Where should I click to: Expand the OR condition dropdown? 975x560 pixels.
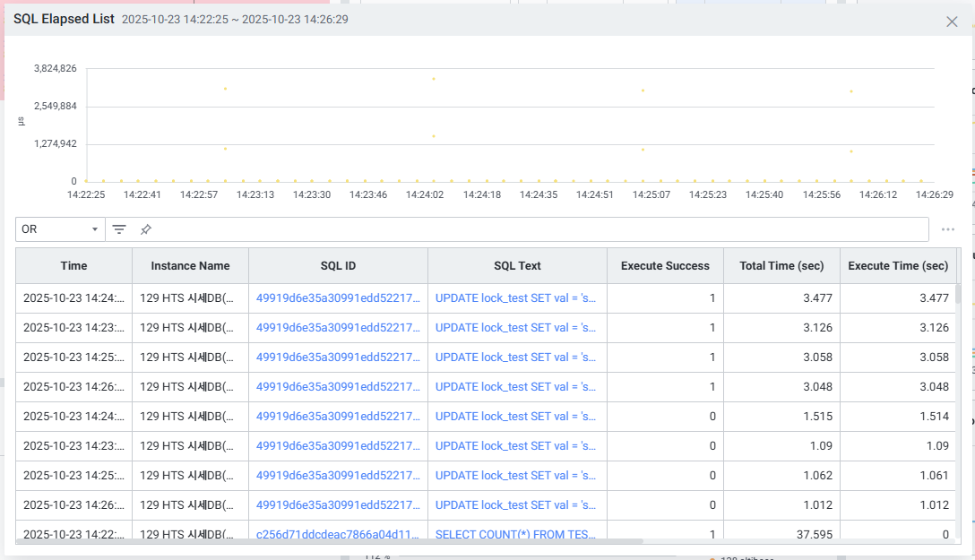pos(60,229)
